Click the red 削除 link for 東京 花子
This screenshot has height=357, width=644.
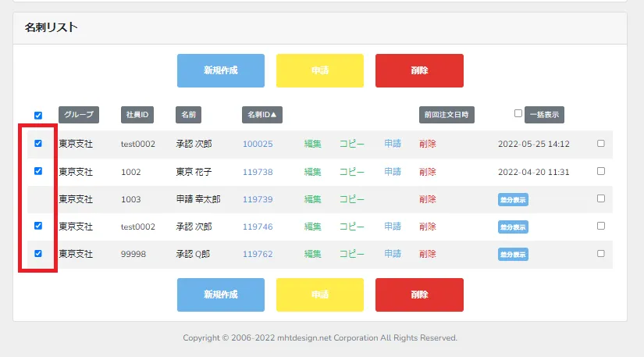point(428,172)
